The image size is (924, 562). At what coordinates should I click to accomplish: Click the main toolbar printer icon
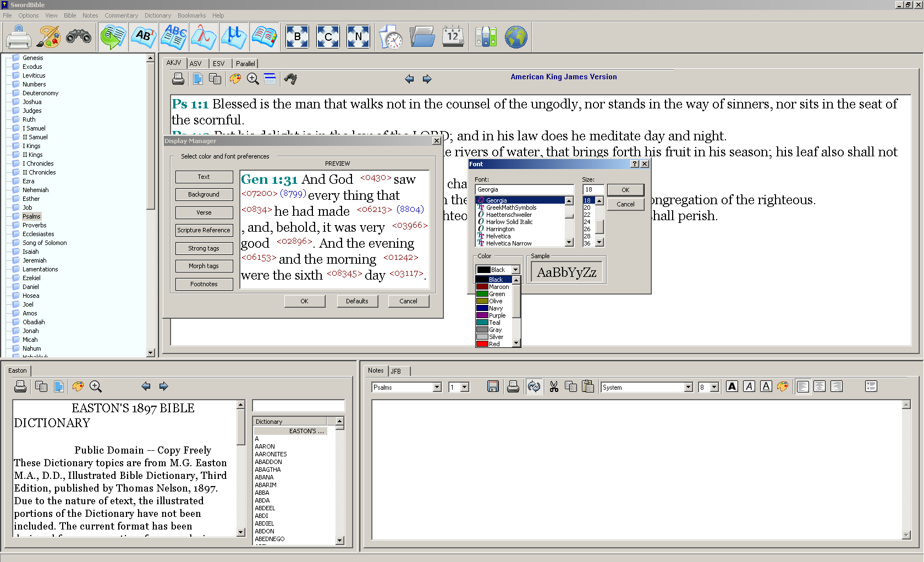[18, 37]
